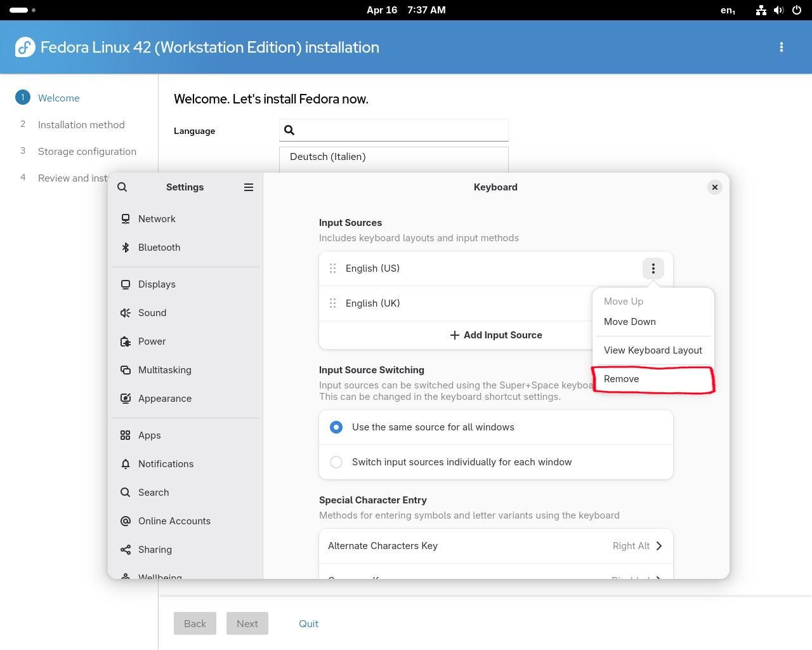Click the power icon in the top bar
Viewport: 812px width, 650px height.
[797, 10]
